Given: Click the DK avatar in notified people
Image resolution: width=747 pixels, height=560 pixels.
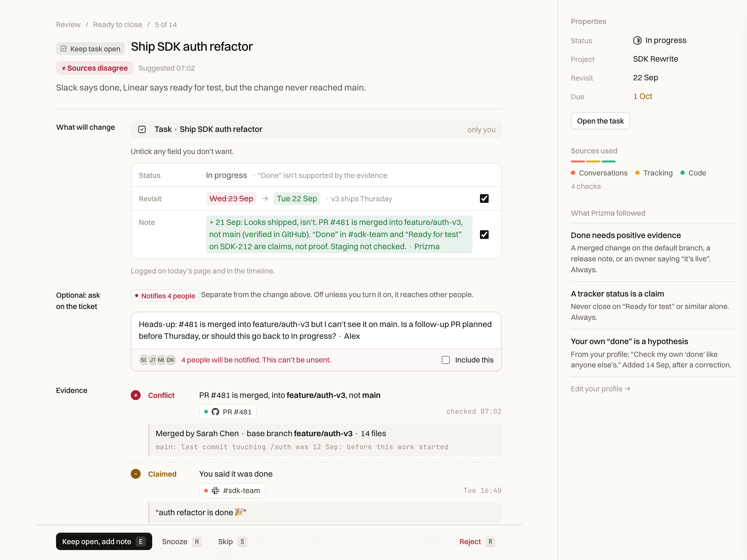Looking at the screenshot, I should tap(171, 360).
